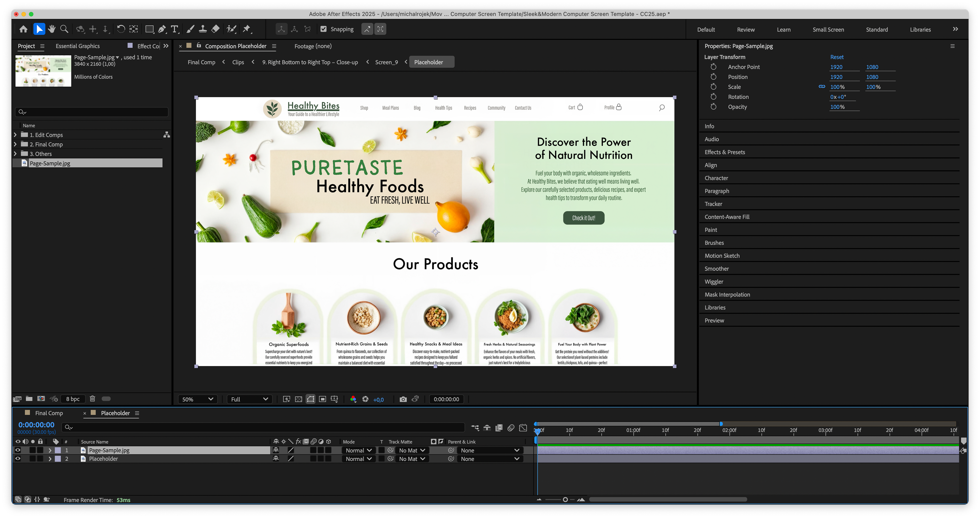This screenshot has height=518, width=980.
Task: Toggle the Snapping checkbox
Action: [323, 29]
